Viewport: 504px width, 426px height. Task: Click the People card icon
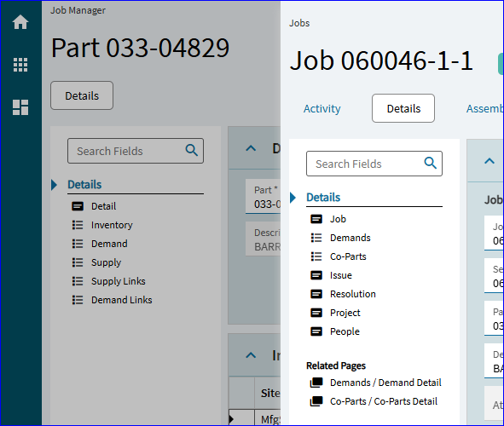click(x=316, y=331)
